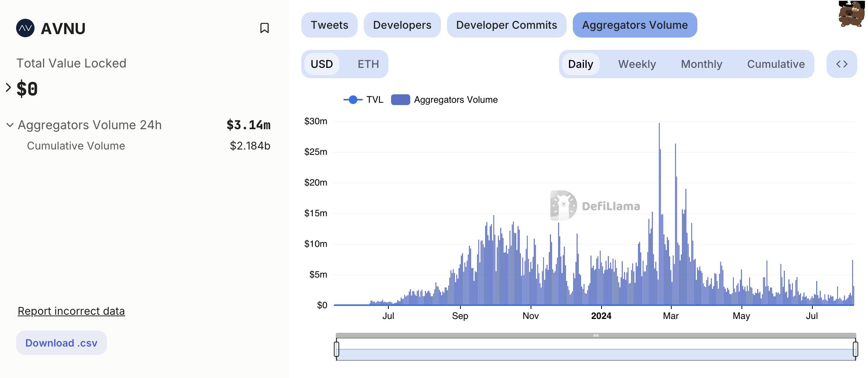The width and height of the screenshot is (868, 378).
Task: Toggle the TVL series in chart legend
Action: click(363, 100)
